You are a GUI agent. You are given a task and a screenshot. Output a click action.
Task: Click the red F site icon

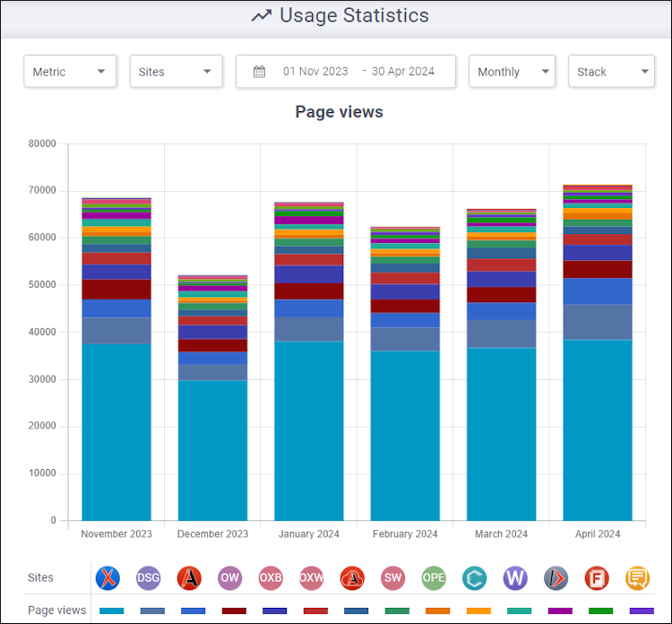point(597,578)
